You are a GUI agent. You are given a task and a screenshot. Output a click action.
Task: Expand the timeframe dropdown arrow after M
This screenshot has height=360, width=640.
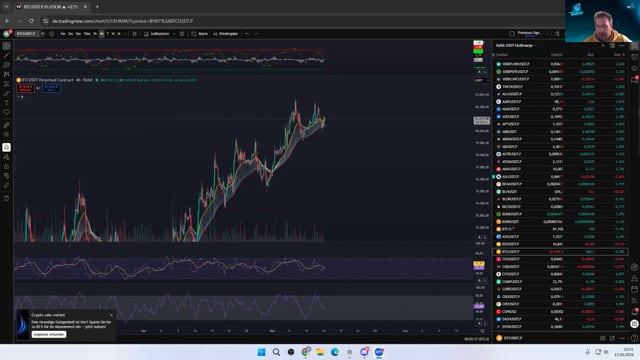(124, 34)
